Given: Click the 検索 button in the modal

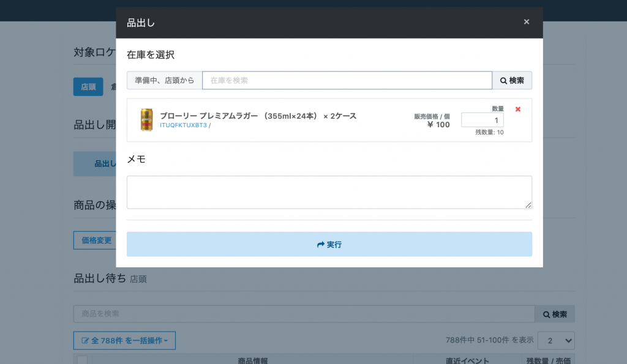Looking at the screenshot, I should 512,80.
